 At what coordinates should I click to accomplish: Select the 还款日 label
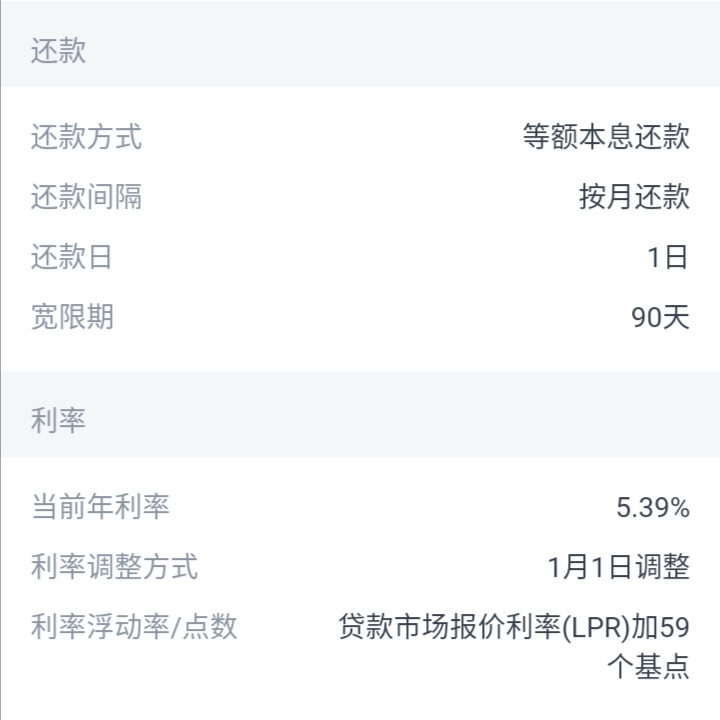pyautogui.click(x=72, y=257)
